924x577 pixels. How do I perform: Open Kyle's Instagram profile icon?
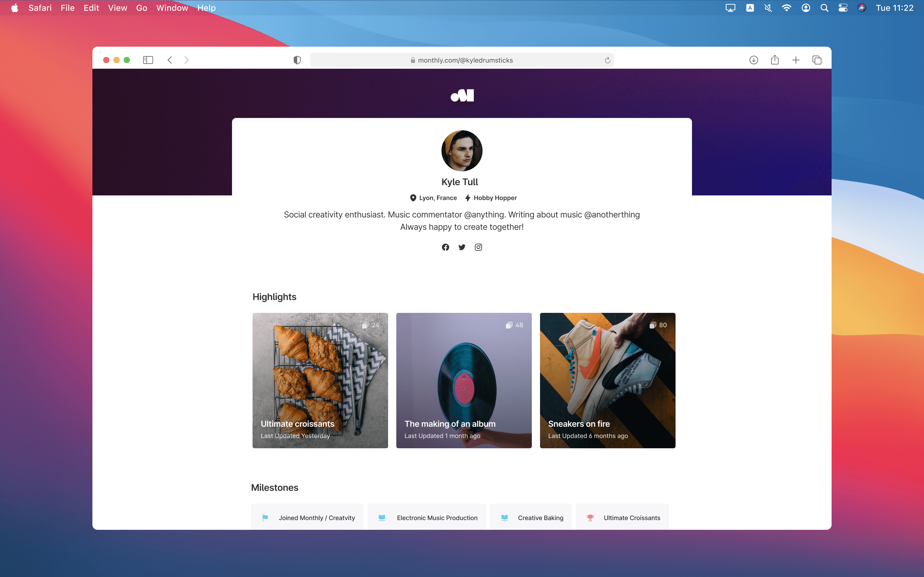(x=478, y=247)
